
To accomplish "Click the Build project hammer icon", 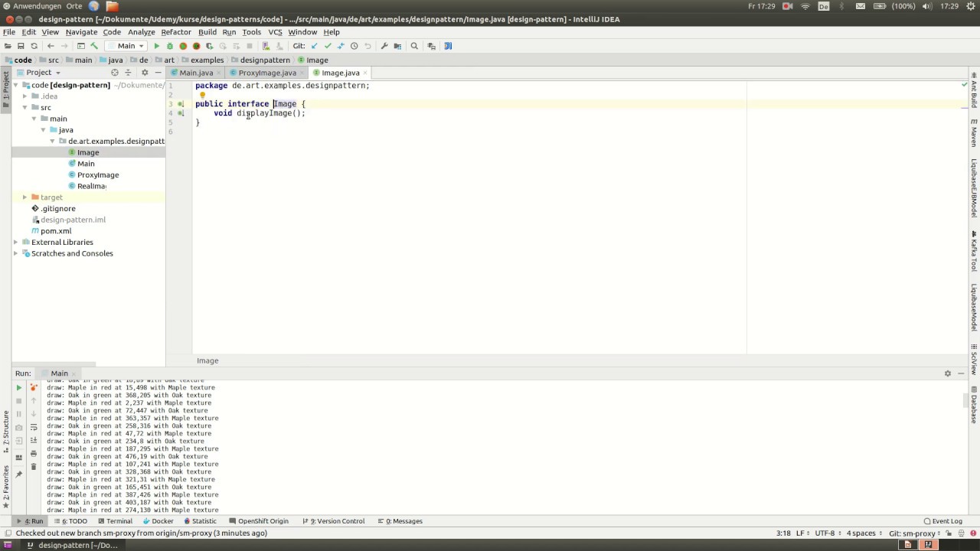I will click(94, 46).
